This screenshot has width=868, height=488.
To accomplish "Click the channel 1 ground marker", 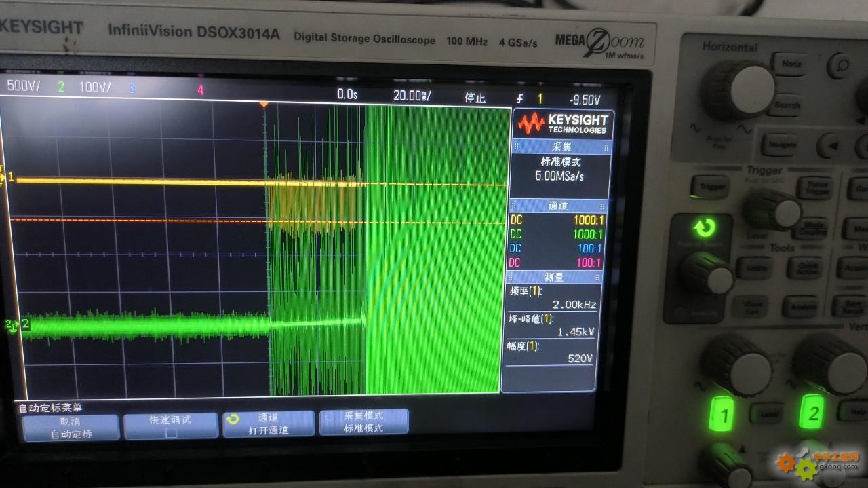I will [8, 177].
